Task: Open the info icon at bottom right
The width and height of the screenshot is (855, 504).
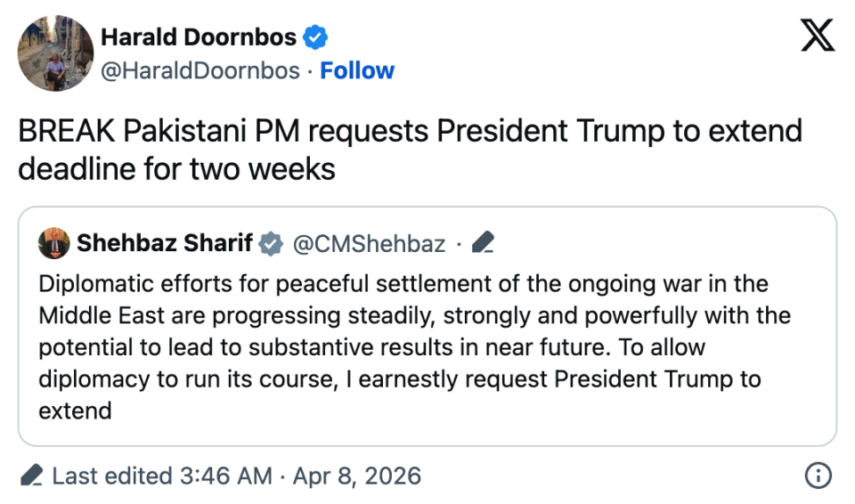Action: coord(818,476)
